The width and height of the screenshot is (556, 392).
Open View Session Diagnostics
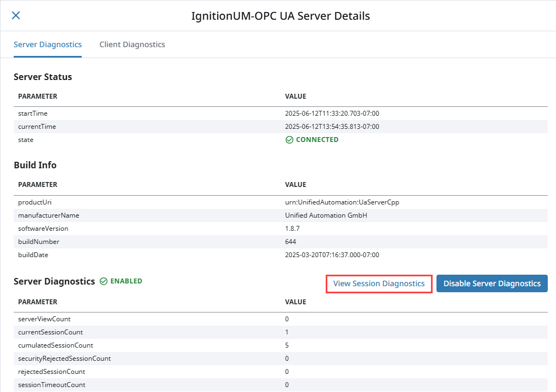pos(379,283)
